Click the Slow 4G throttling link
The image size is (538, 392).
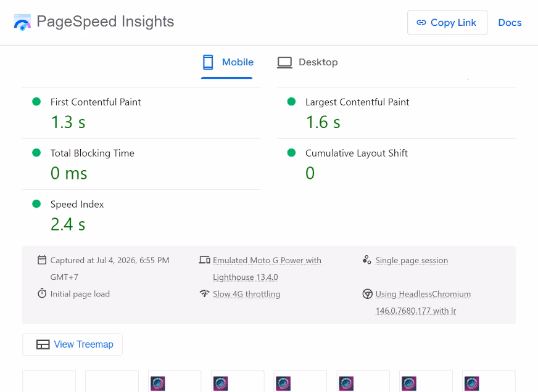coord(246,294)
